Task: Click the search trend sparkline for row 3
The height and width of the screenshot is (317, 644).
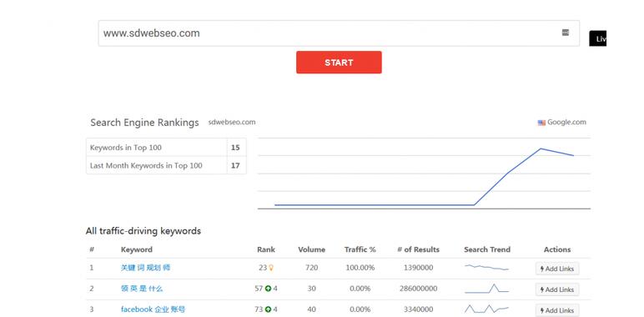Action: click(486, 309)
